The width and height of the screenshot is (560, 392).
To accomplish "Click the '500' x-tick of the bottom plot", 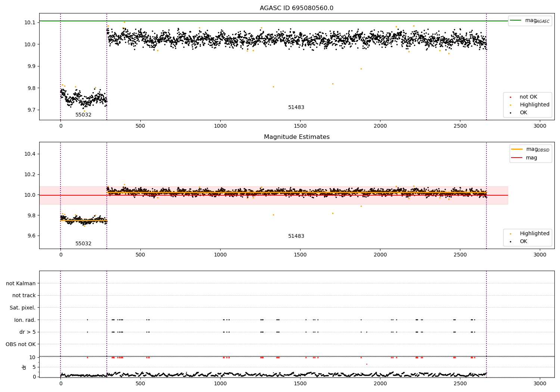I will (x=140, y=383).
